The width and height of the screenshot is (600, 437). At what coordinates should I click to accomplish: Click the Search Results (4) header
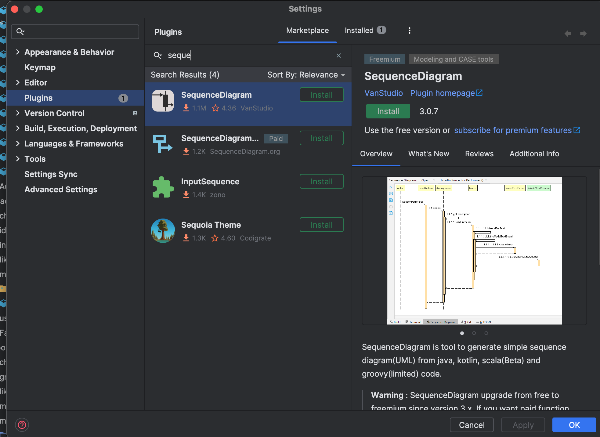(185, 75)
